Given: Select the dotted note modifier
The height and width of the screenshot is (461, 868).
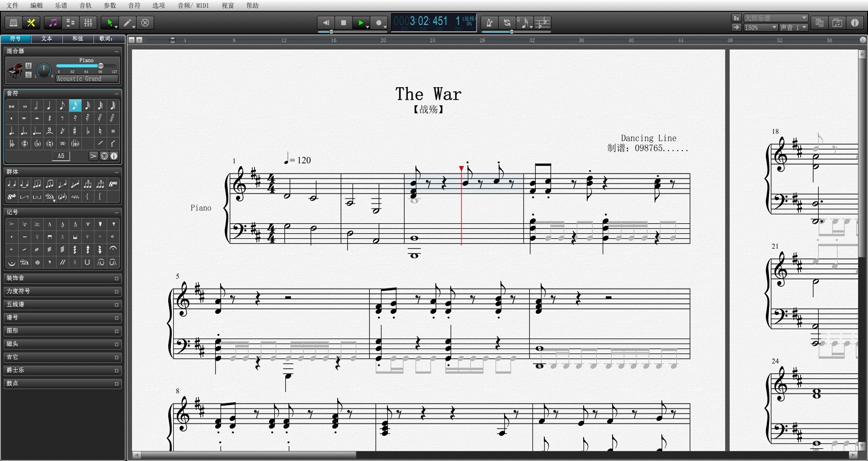Looking at the screenshot, I should click(x=12, y=131).
